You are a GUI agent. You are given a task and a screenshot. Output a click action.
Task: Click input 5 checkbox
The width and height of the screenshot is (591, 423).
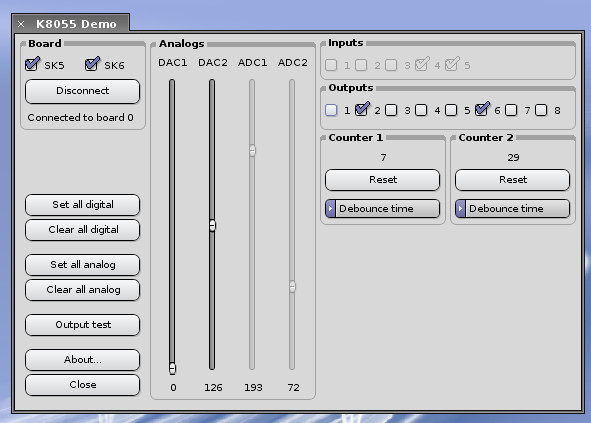pyautogui.click(x=452, y=64)
